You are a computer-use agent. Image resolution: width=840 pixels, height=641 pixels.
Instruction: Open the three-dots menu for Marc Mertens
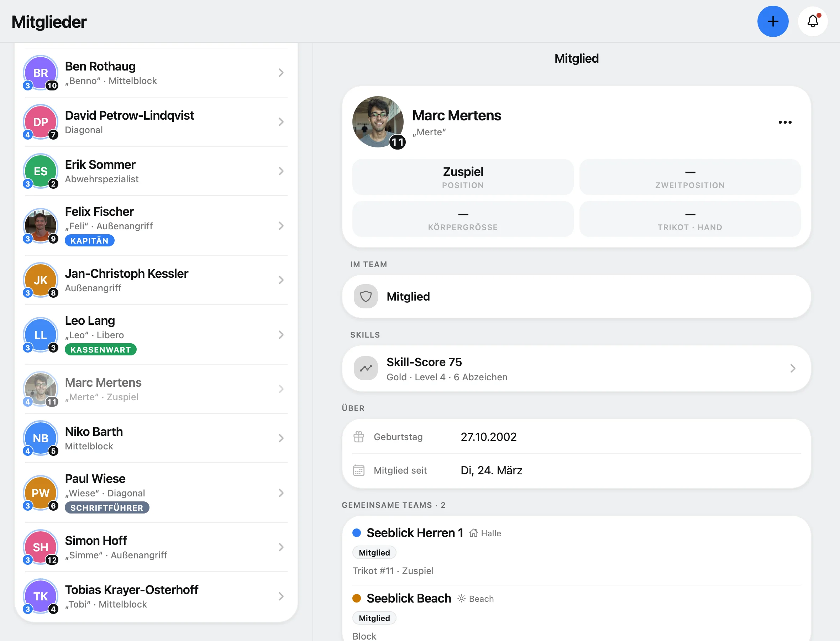tap(785, 122)
